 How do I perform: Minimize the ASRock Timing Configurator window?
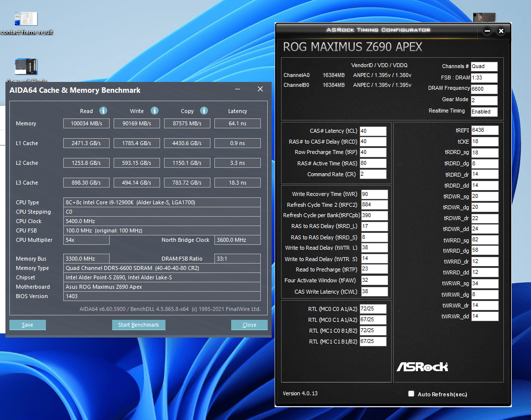(x=487, y=31)
